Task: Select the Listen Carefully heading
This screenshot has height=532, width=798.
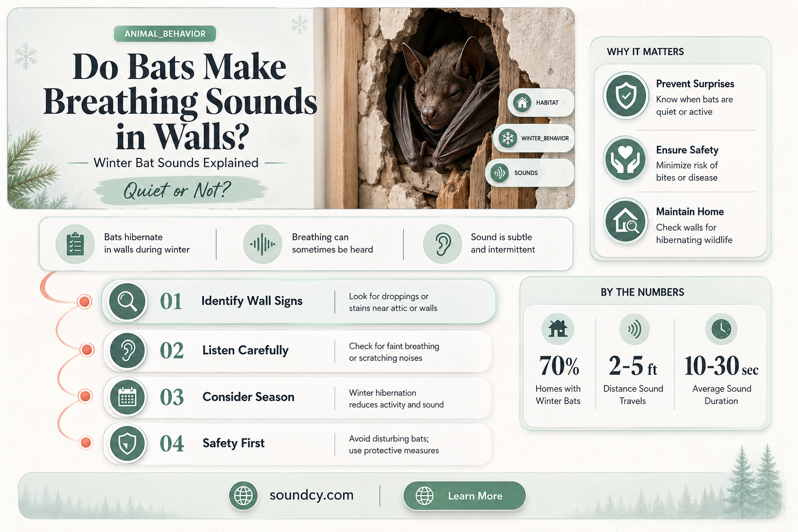Action: (x=245, y=350)
